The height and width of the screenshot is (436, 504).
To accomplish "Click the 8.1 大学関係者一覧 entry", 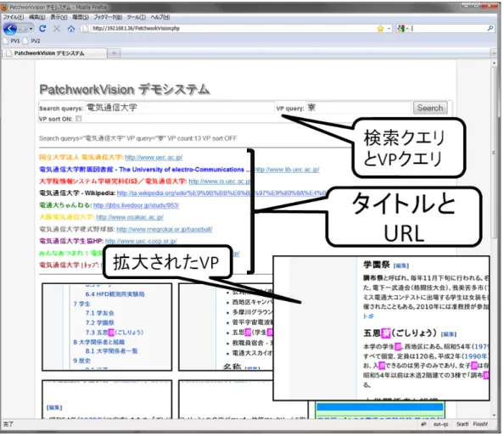I will pos(111,351).
